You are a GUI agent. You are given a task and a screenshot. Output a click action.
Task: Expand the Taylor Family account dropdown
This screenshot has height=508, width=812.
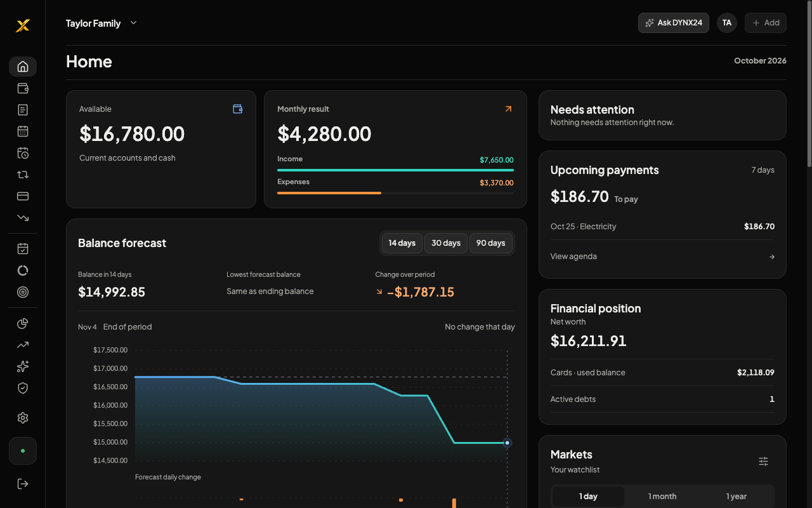coord(101,23)
